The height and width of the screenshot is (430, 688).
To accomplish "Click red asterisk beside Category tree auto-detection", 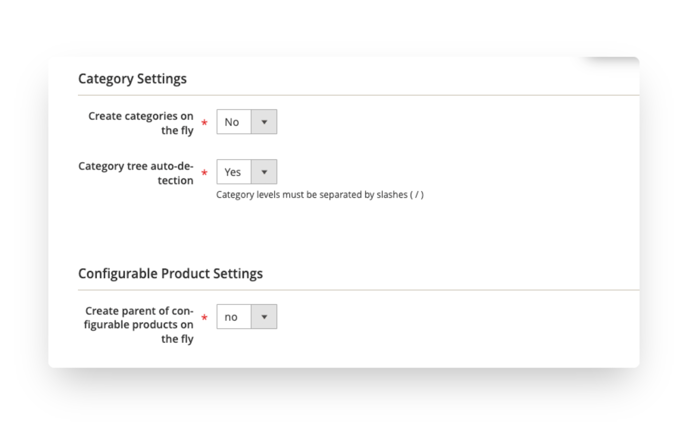I will (204, 172).
